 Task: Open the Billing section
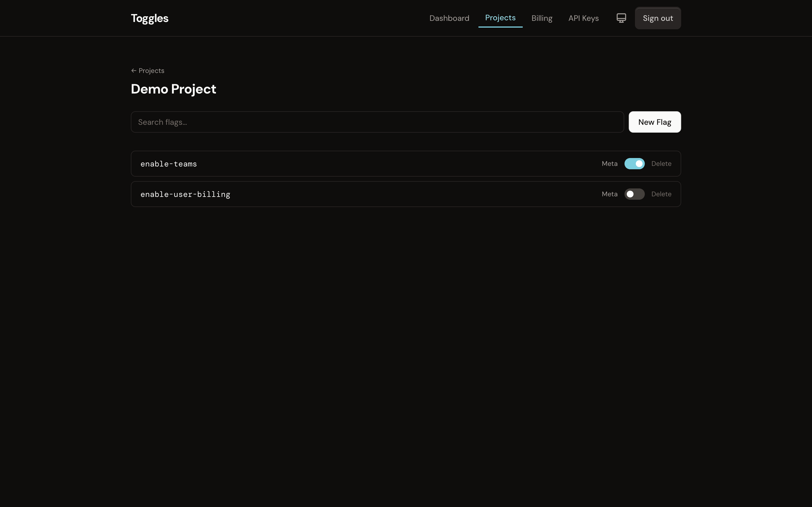click(542, 18)
